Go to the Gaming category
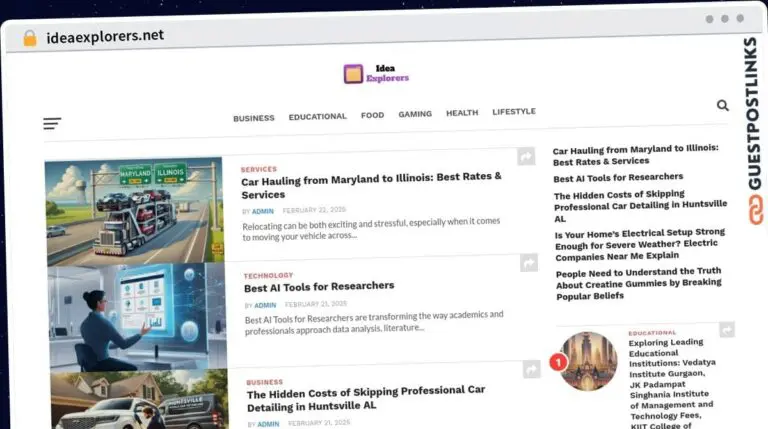The width and height of the screenshot is (768, 429). pyautogui.click(x=415, y=114)
